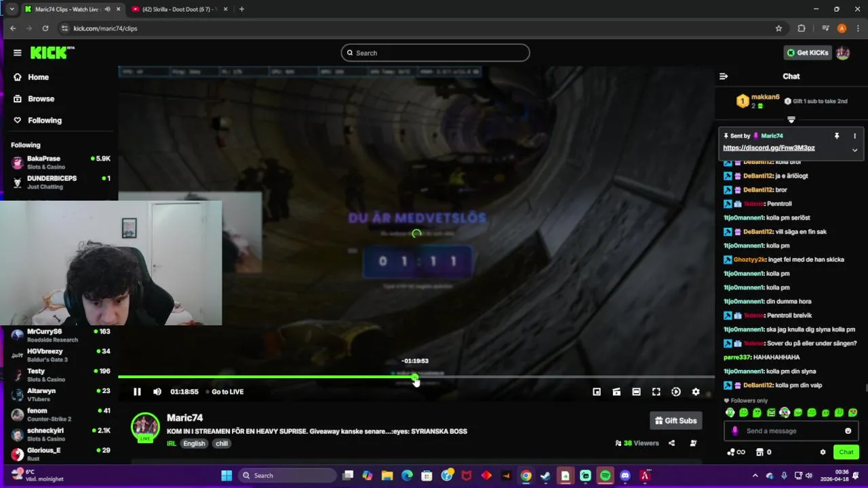Share the stream via share icon

(x=671, y=443)
